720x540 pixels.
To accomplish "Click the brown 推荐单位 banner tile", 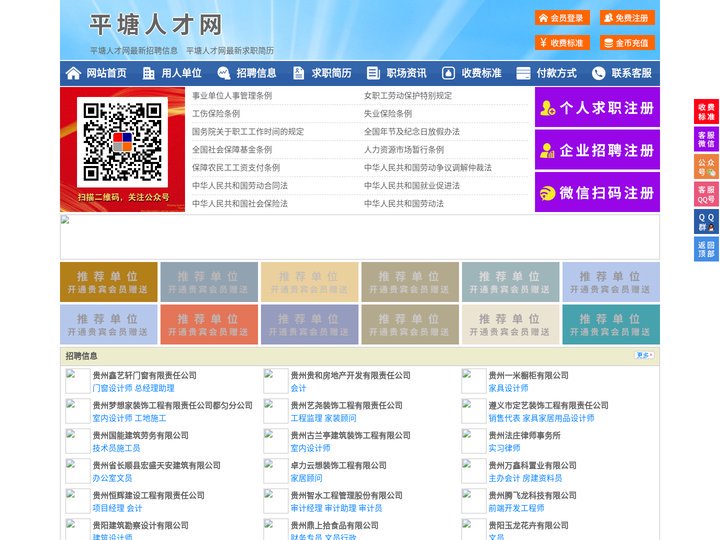I will 108,282.
